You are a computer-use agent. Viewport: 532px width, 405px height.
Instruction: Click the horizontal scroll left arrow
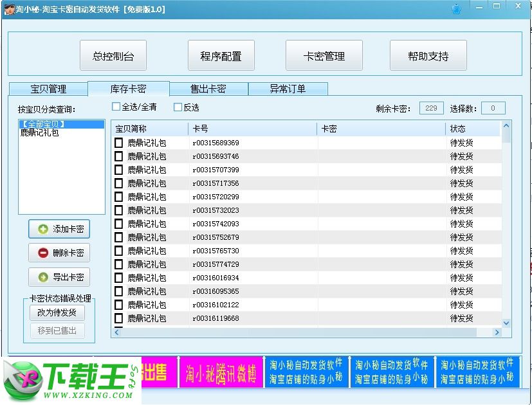click(116, 332)
